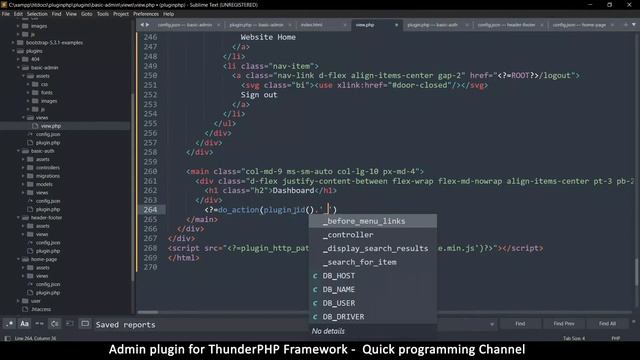Image resolution: width=640 pixels, height=360 pixels.
Task: Toggle whole word search option
Action: coord(39,324)
